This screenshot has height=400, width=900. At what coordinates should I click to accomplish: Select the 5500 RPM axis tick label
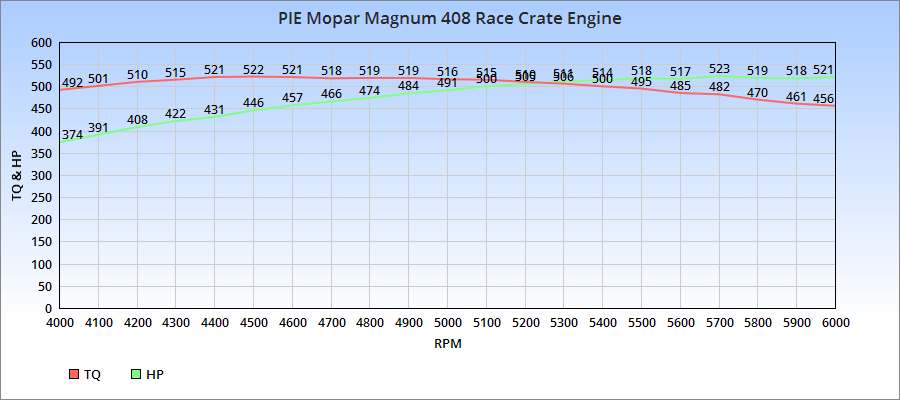pos(642,323)
